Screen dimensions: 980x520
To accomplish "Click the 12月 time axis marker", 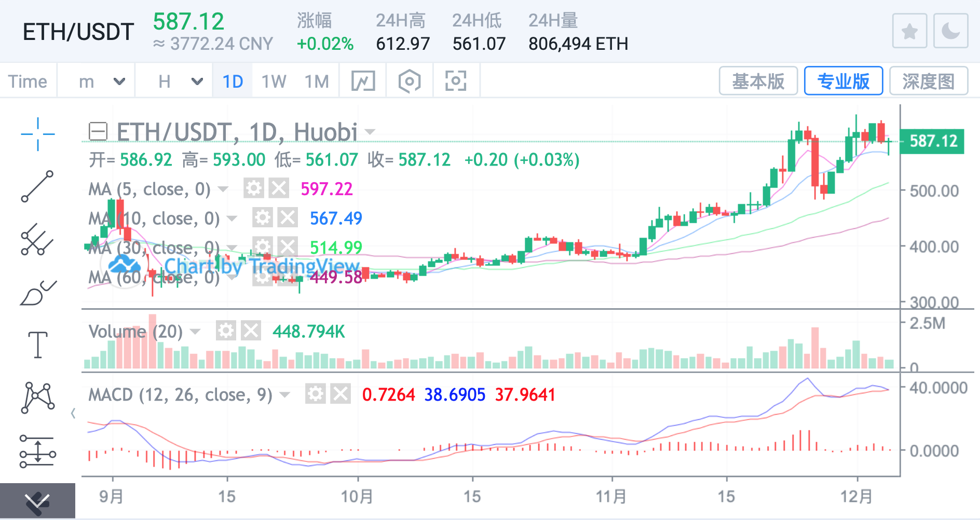I will click(x=856, y=496).
